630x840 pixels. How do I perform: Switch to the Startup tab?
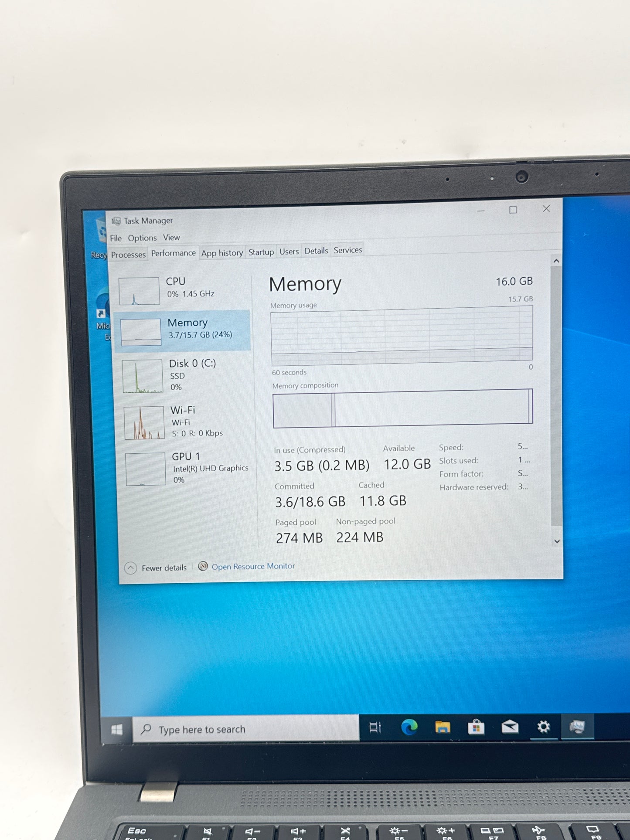point(261,252)
